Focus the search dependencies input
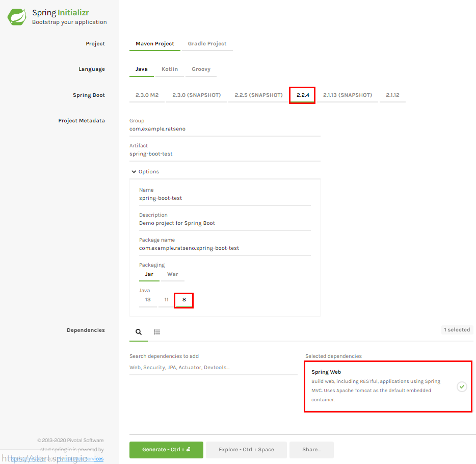 214,368
